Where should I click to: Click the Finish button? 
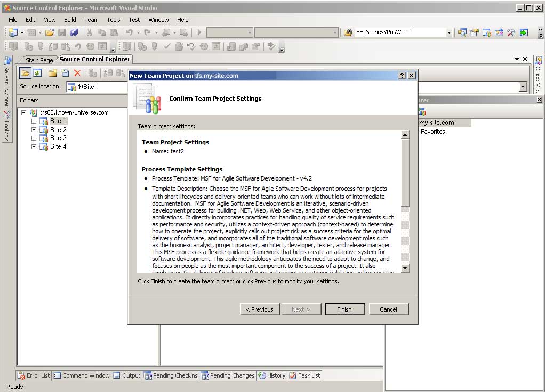pos(345,309)
